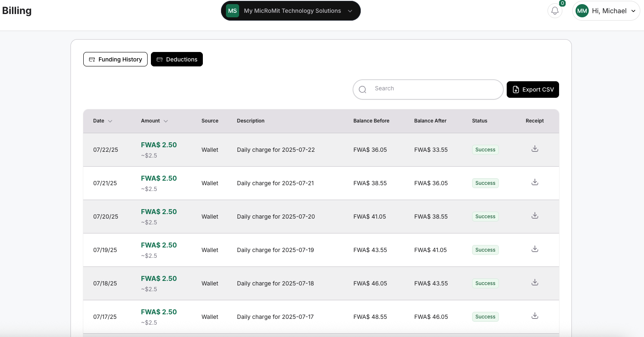Viewport: 644px width, 337px height.
Task: Expand the My MicRoMit Technology Solutions dropdown
Action: (350, 11)
